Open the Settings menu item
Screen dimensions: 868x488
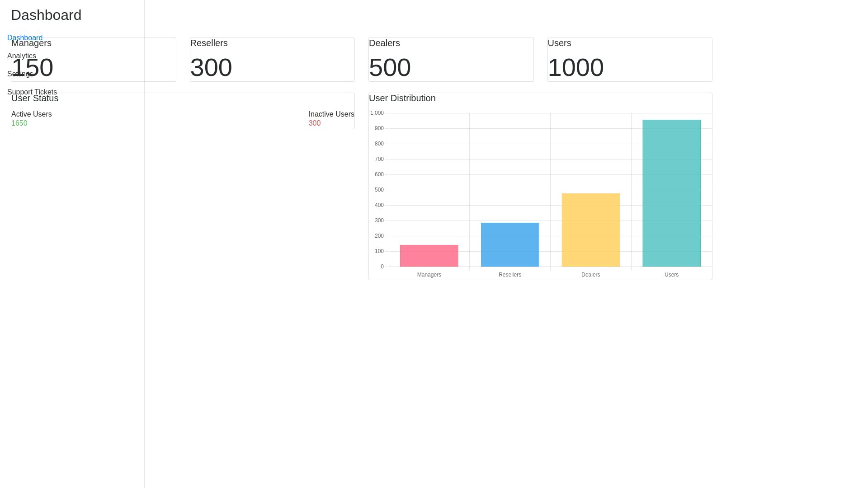click(x=19, y=74)
